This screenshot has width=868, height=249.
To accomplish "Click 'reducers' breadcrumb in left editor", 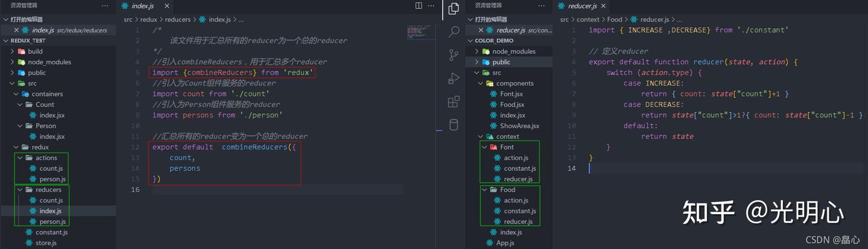I will click(x=178, y=19).
